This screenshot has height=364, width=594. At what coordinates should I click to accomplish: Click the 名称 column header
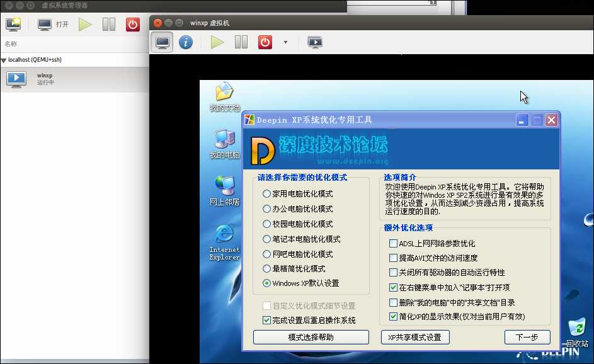pyautogui.click(x=11, y=44)
